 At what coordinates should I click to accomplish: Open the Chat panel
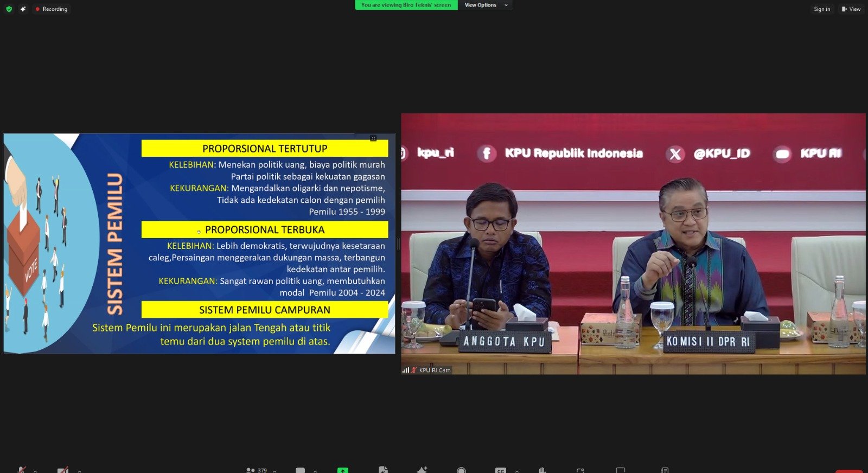click(300, 470)
